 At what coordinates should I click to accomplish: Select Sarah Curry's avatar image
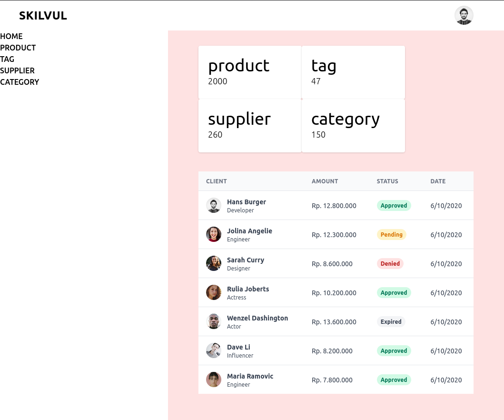(214, 263)
